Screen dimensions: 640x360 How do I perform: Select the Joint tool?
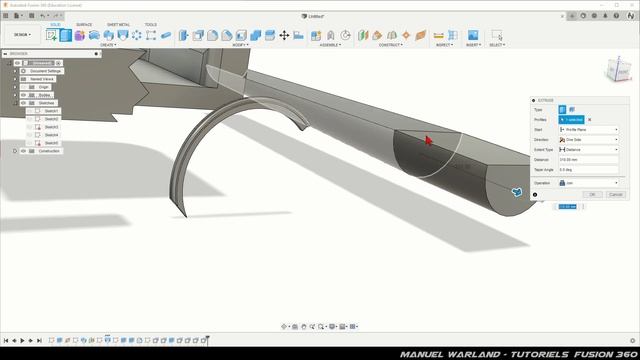point(331,35)
